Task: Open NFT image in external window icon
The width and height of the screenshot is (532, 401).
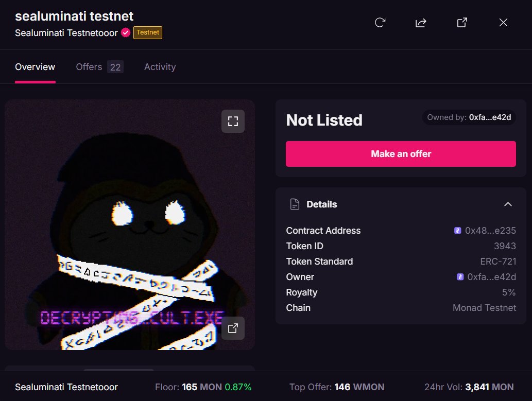Action: 233,328
